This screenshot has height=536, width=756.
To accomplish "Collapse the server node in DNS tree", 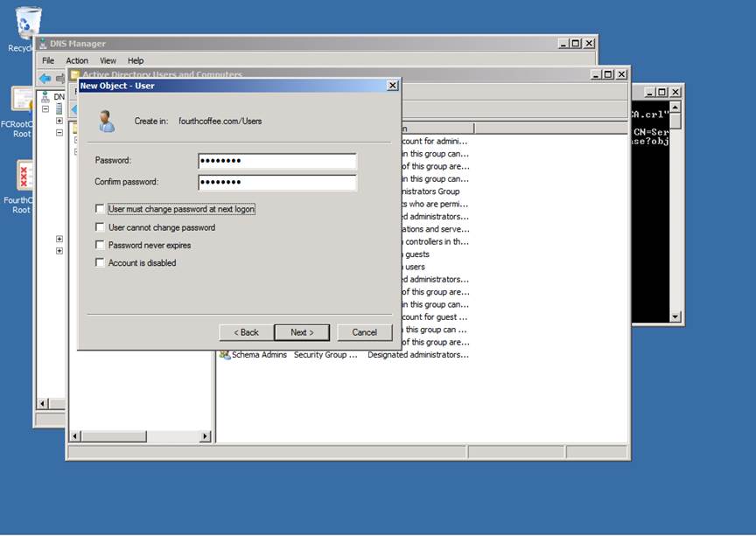I will tap(45, 109).
